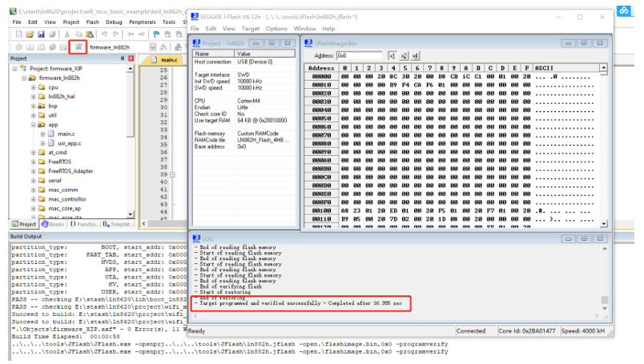Image resolution: width=644 pixels, height=364 pixels.
Task: Select usr_app.c in the project tree
Action: point(69,143)
